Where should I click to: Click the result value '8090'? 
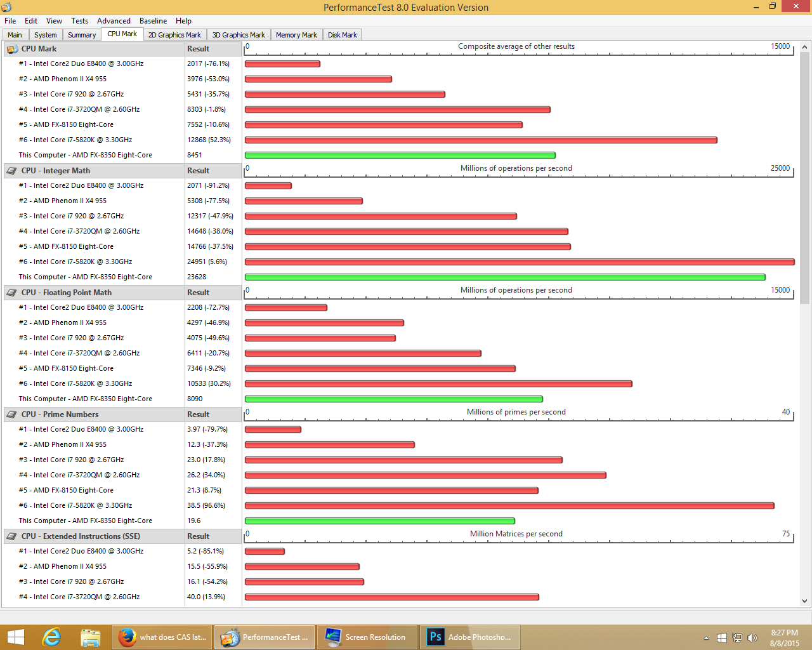point(195,399)
